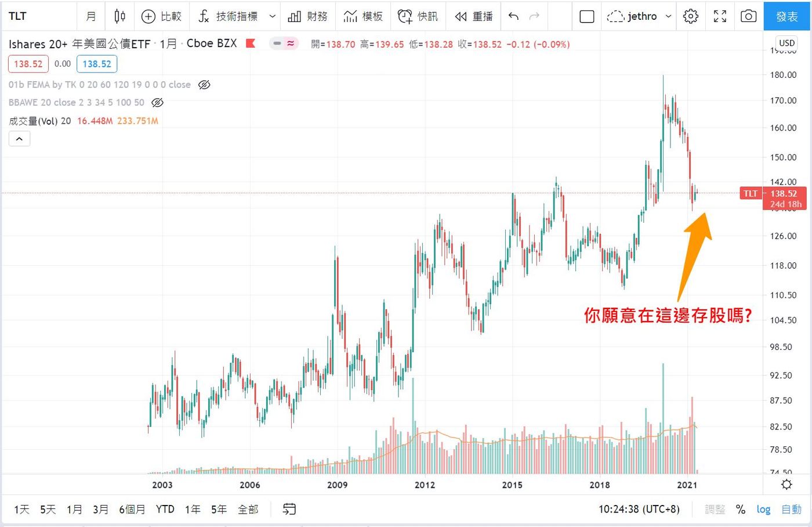Toggle the log scale
The width and height of the screenshot is (812, 527).
pos(763,509)
